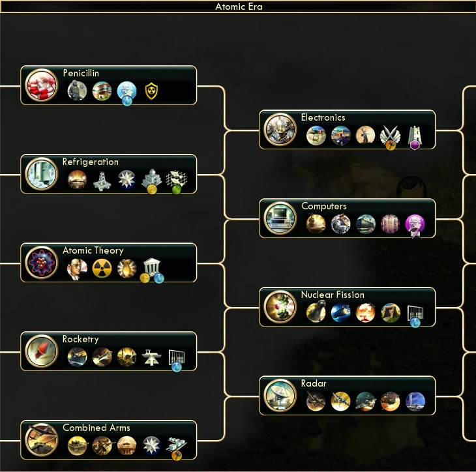Click the scientist portrait under Atomic Theory
The image size is (476, 472).
tap(77, 269)
